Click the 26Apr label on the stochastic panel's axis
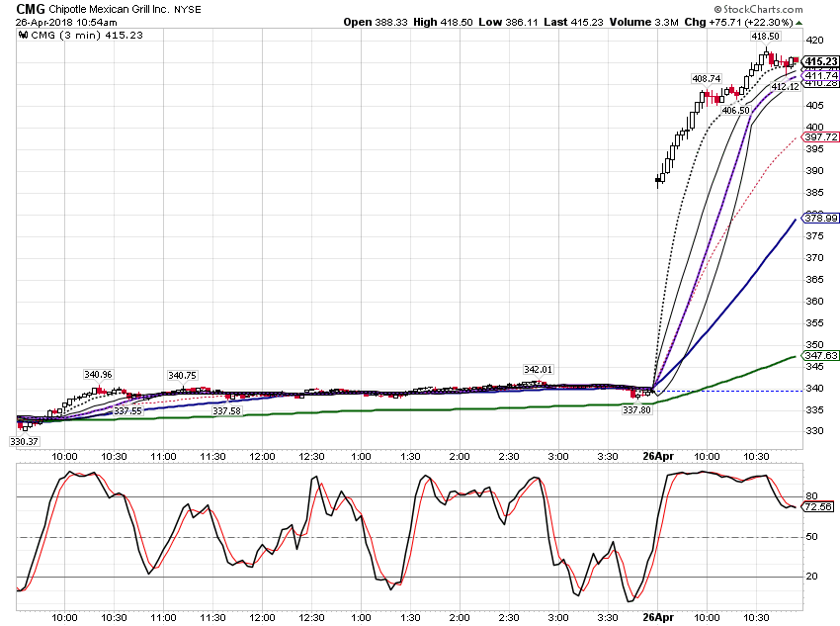The width and height of the screenshot is (840, 626). pyautogui.click(x=658, y=617)
